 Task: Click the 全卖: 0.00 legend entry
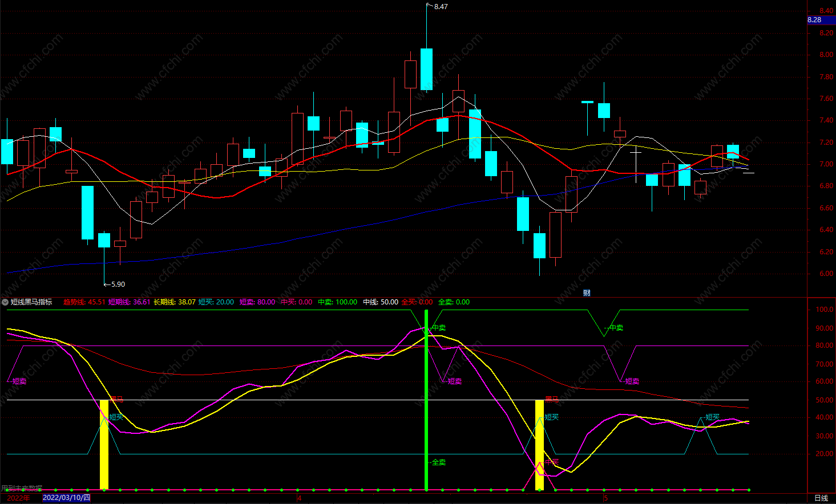tap(454, 302)
